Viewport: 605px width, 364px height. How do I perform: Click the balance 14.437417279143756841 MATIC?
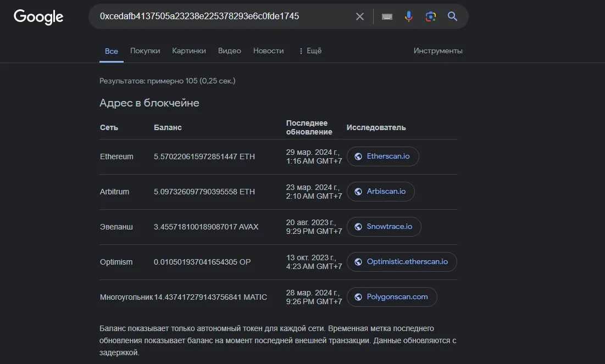(210, 297)
